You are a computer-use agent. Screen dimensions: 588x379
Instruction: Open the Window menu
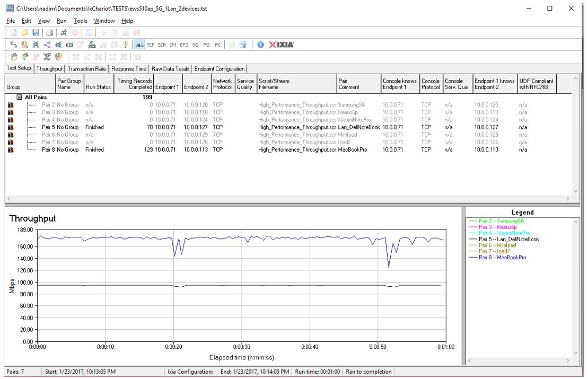pos(104,21)
